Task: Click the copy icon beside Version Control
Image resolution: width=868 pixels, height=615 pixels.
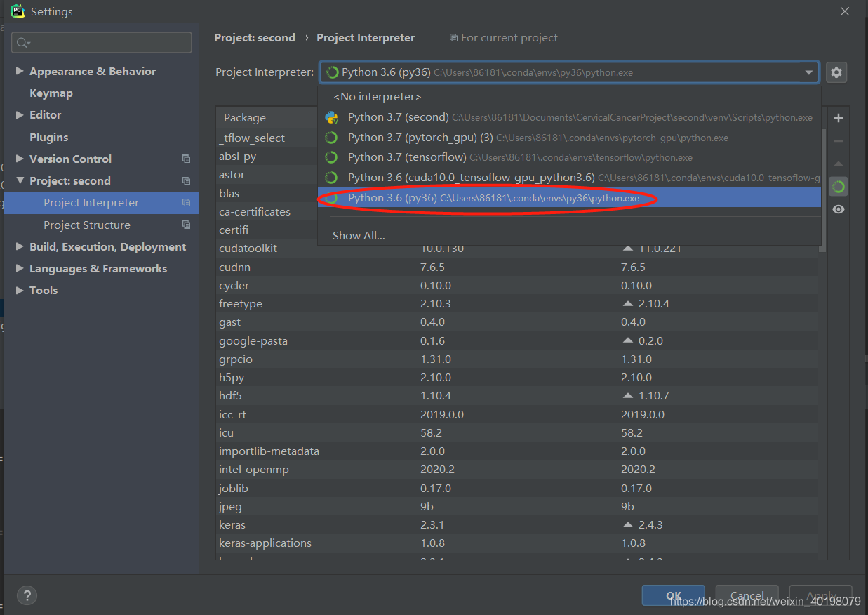Action: [x=186, y=159]
